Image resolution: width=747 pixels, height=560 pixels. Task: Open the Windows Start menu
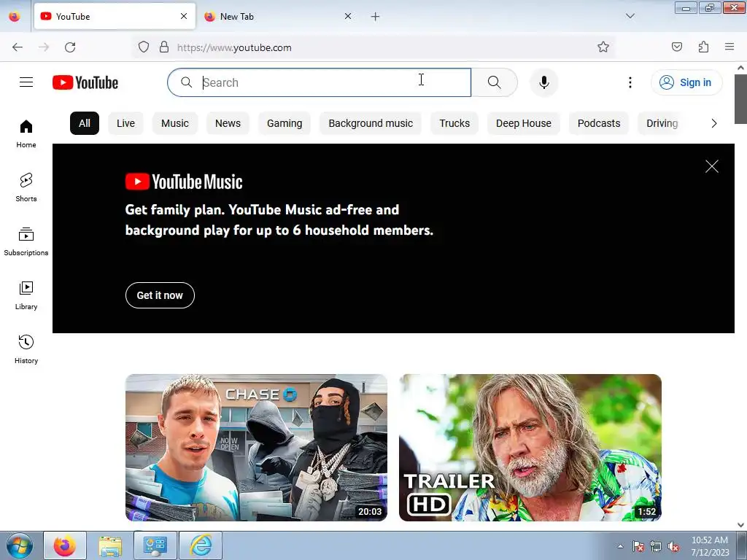click(x=19, y=545)
